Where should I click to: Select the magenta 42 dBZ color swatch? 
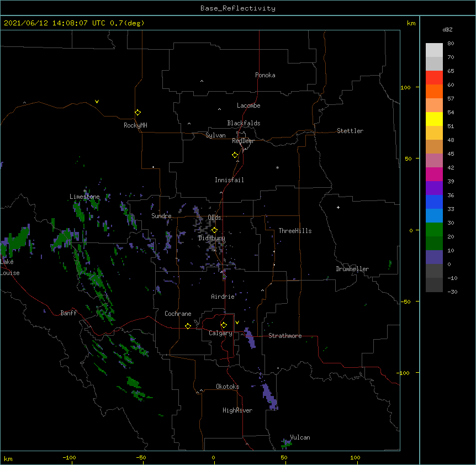point(434,174)
